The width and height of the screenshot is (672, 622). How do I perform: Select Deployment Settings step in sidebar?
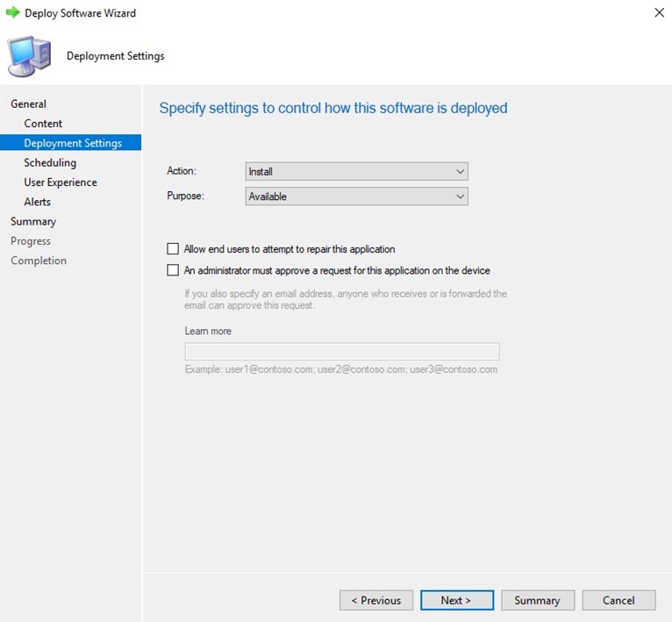tap(71, 143)
